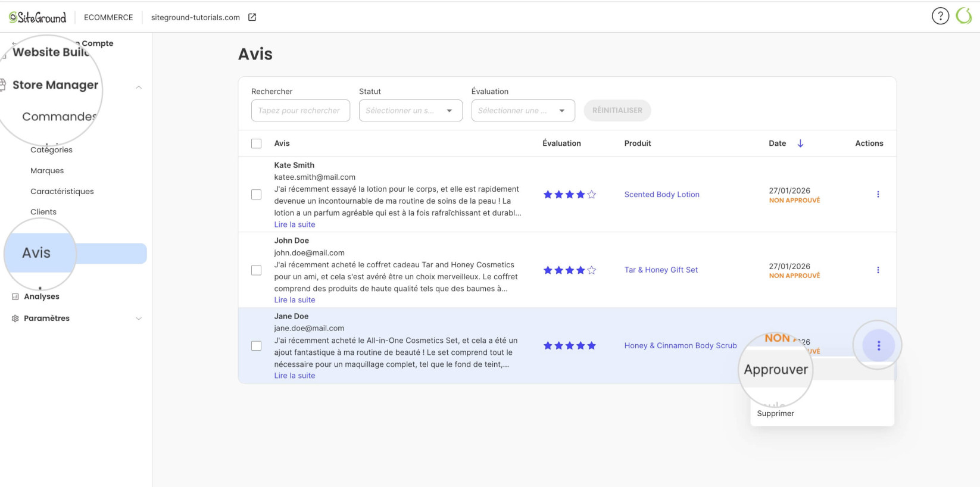This screenshot has height=487, width=980.
Task: Select Supprimer in the actions menu
Action: [775, 413]
